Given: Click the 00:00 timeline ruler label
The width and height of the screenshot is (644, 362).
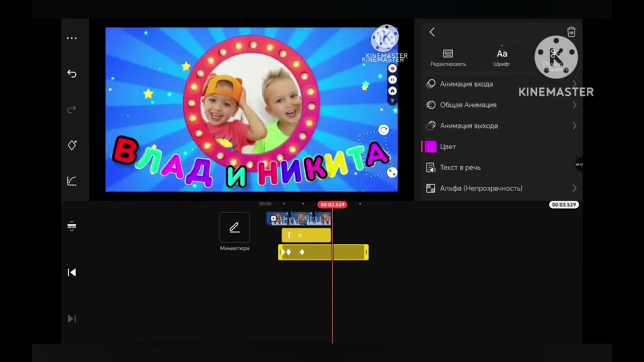Looking at the screenshot, I should click(x=265, y=204).
